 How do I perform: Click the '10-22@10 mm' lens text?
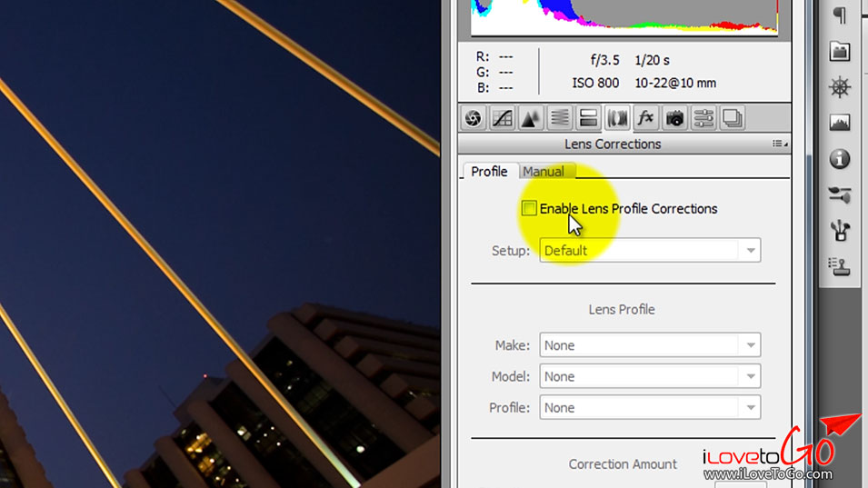point(675,83)
